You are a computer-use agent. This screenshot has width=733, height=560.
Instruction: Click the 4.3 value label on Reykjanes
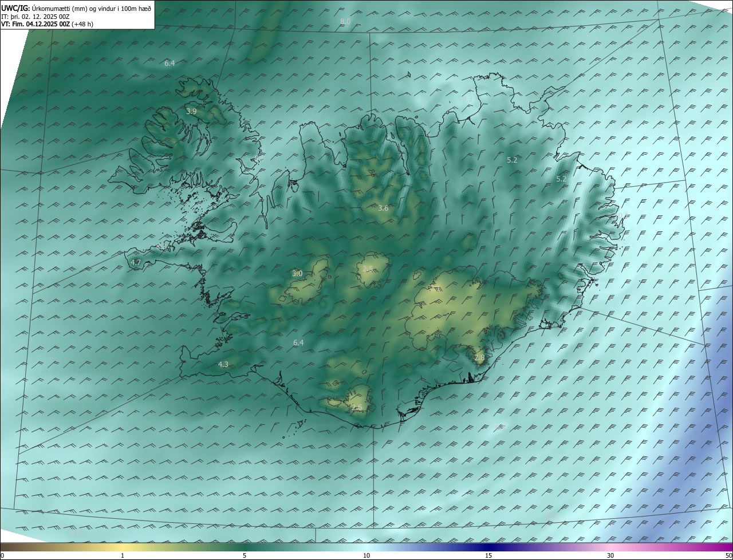(223, 364)
